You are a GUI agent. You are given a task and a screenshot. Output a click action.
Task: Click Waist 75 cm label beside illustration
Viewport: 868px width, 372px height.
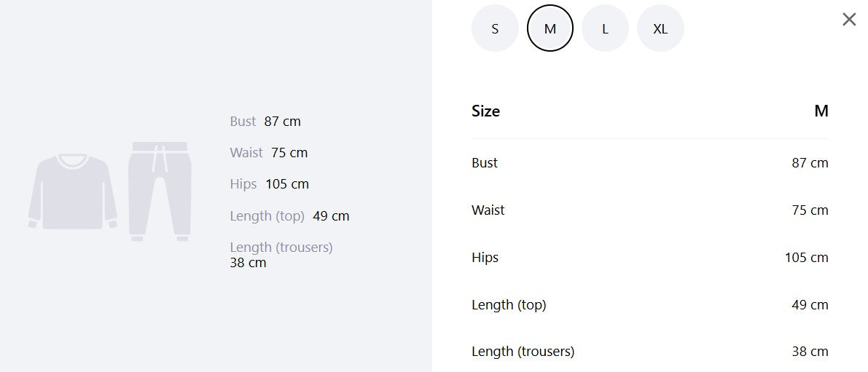coord(268,153)
